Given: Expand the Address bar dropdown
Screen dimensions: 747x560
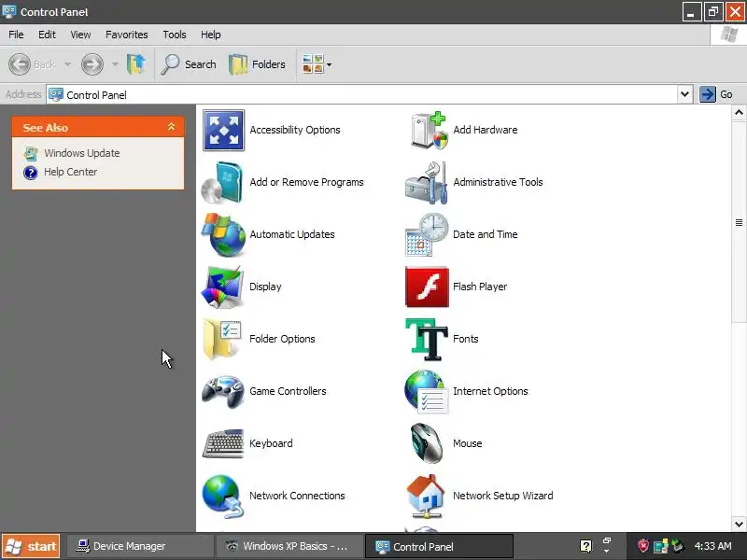Looking at the screenshot, I should [x=684, y=94].
